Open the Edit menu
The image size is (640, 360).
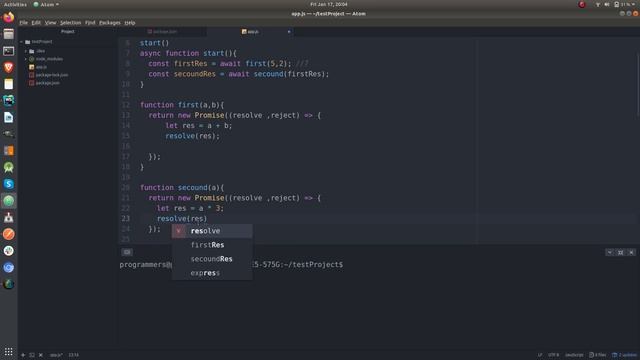[x=36, y=23]
